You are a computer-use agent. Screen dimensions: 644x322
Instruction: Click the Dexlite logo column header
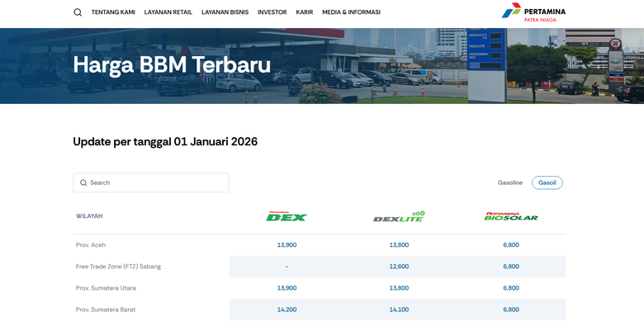[x=399, y=216]
